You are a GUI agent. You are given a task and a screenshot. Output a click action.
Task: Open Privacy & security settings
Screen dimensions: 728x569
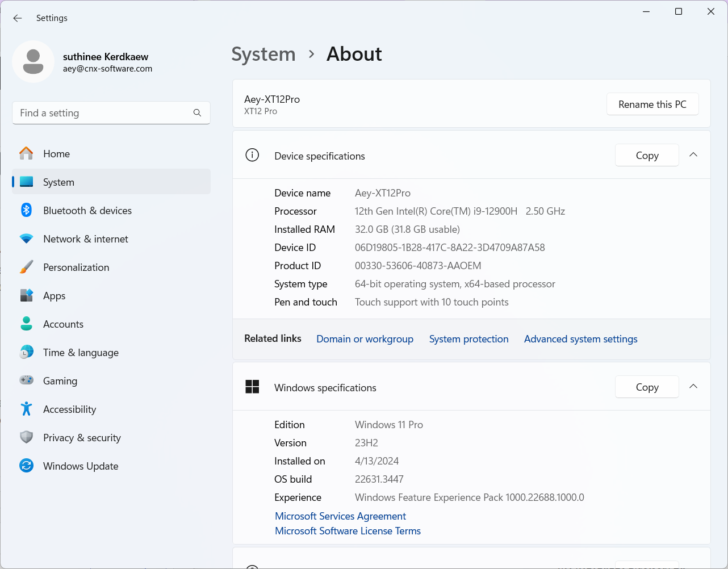click(111, 437)
